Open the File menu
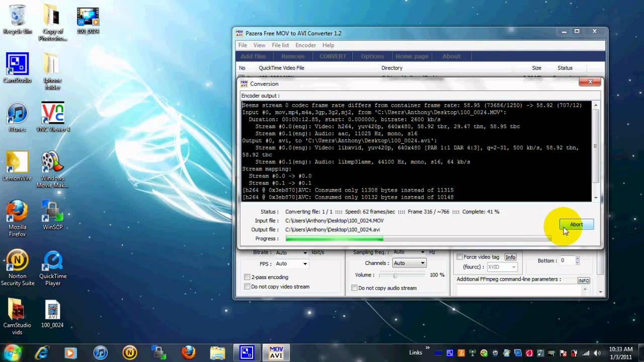This screenshot has width=644, height=362. tap(243, 45)
